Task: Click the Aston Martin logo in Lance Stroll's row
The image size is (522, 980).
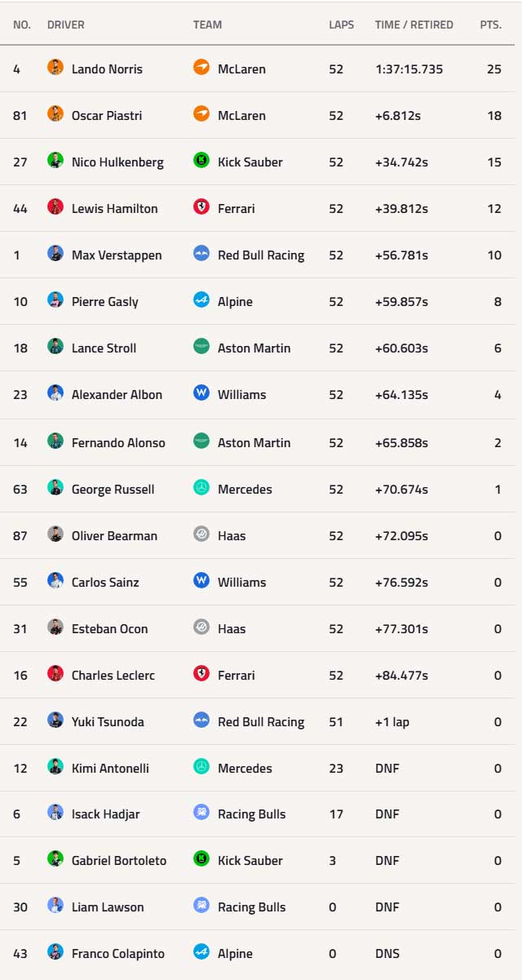Action: (201, 348)
